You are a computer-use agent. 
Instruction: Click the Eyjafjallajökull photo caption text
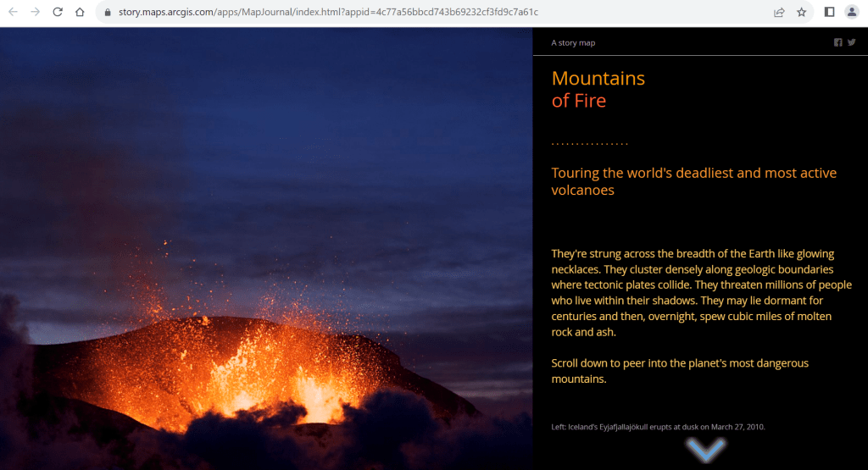click(658, 427)
